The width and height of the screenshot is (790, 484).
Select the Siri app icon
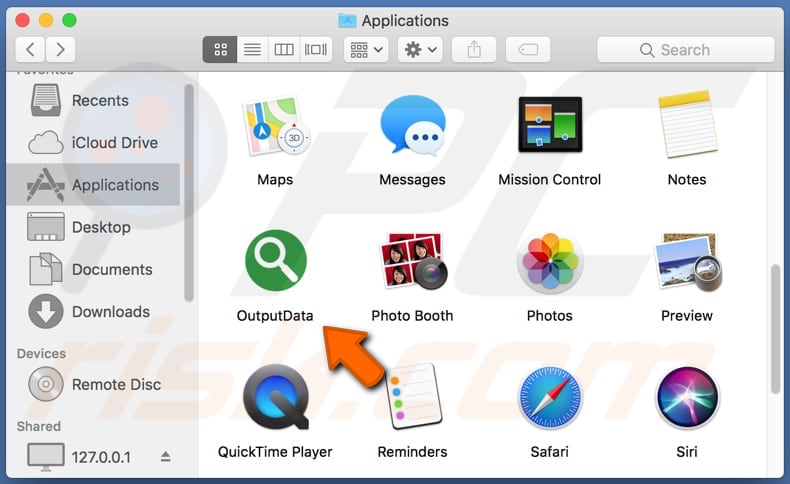tap(687, 397)
